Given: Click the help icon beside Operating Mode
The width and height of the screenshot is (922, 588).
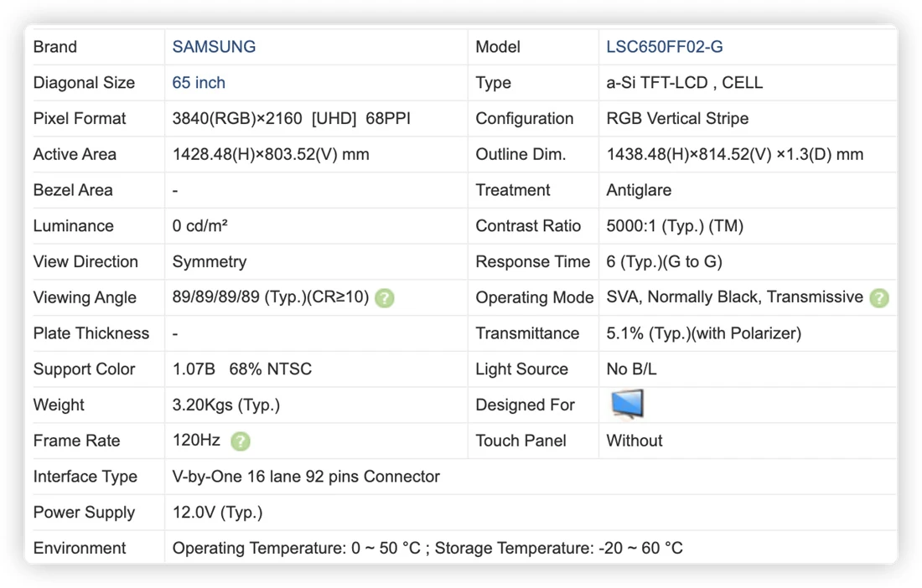Looking at the screenshot, I should (x=879, y=298).
